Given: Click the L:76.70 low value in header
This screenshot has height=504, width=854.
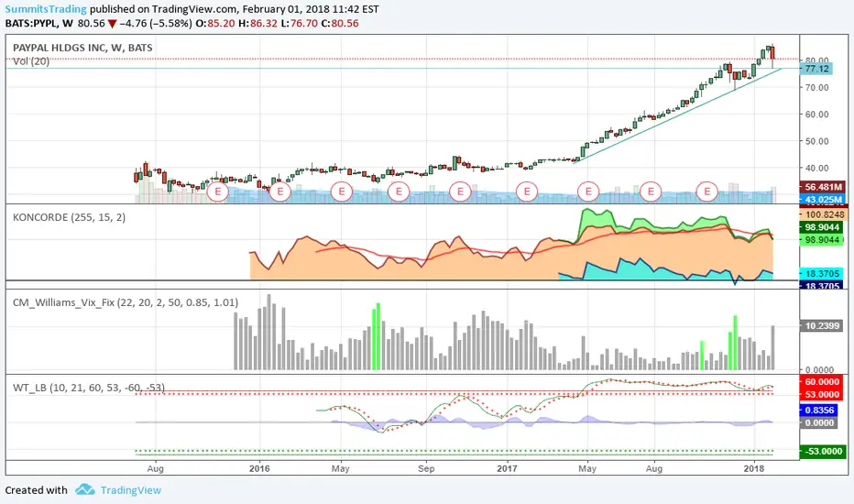Looking at the screenshot, I should coord(300,24).
